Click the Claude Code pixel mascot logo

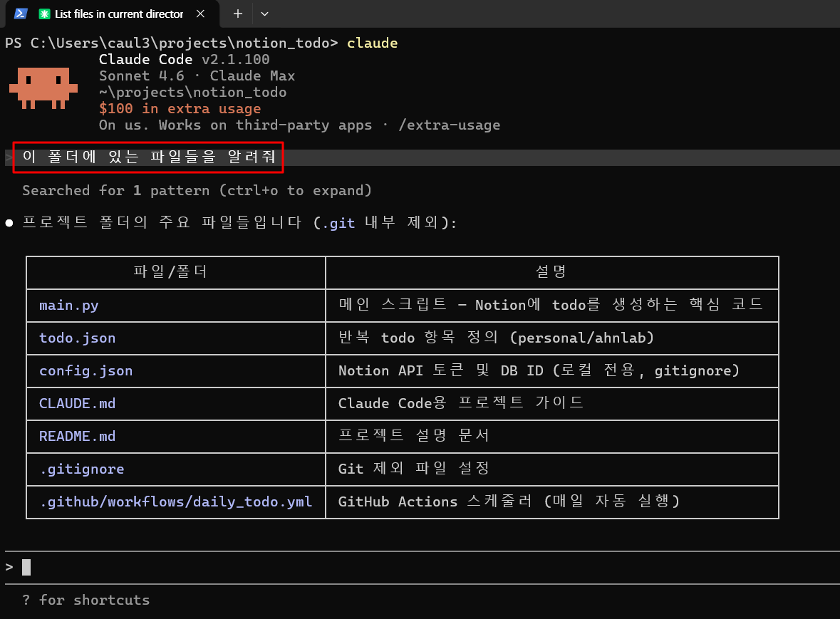pos(43,88)
